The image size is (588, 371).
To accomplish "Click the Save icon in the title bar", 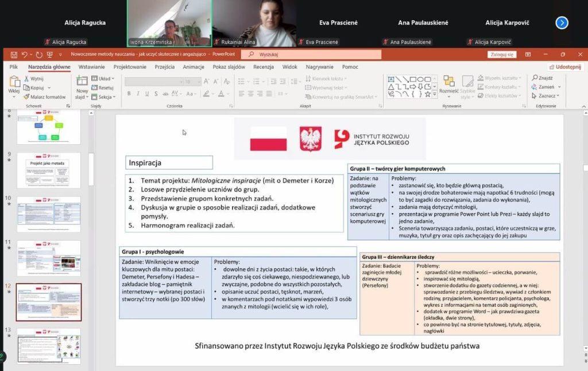I will tap(13, 55).
